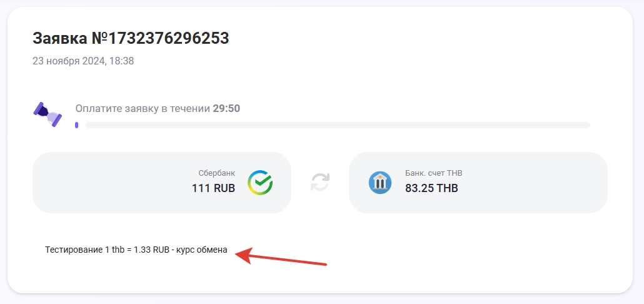The height and width of the screenshot is (304, 644).
Task: Click the date 23 ноября 2024, 18:38
Action: 83,61
